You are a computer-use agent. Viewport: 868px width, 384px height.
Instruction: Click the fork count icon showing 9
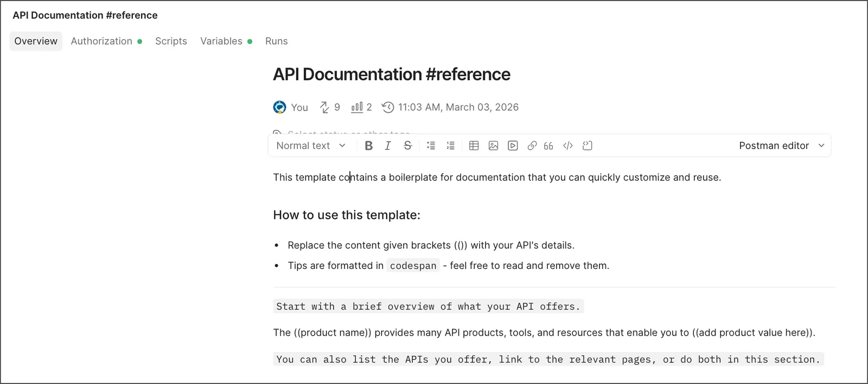[324, 108]
